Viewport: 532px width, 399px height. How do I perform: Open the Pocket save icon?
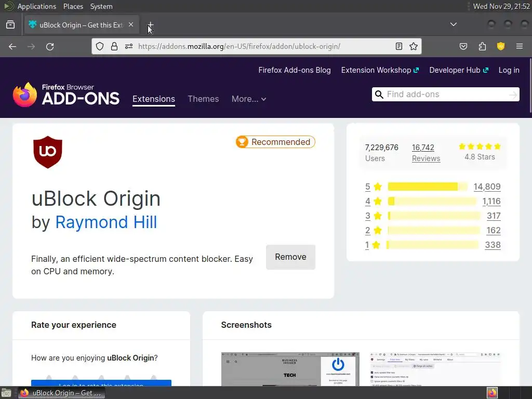[x=463, y=46]
